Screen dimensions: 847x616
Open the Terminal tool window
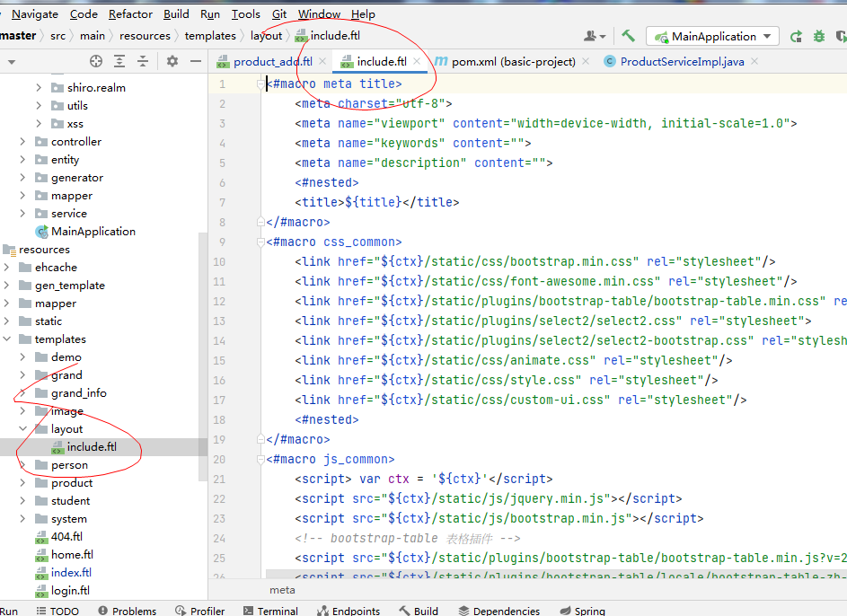tap(270, 611)
